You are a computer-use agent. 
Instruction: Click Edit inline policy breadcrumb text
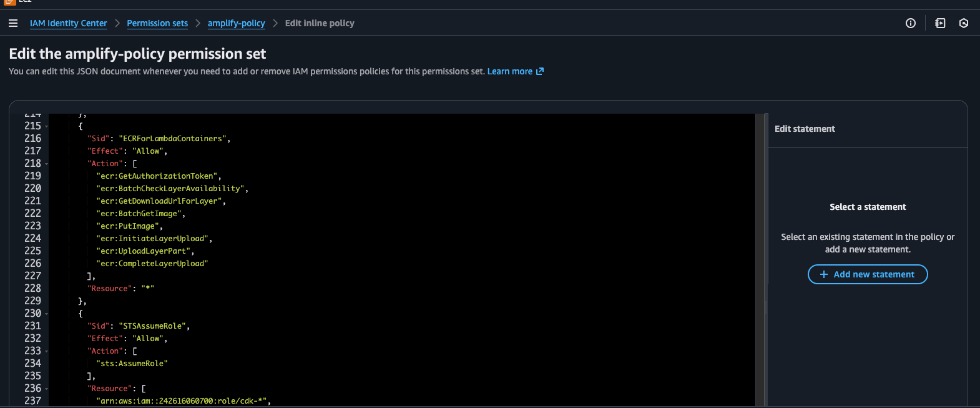pos(320,23)
